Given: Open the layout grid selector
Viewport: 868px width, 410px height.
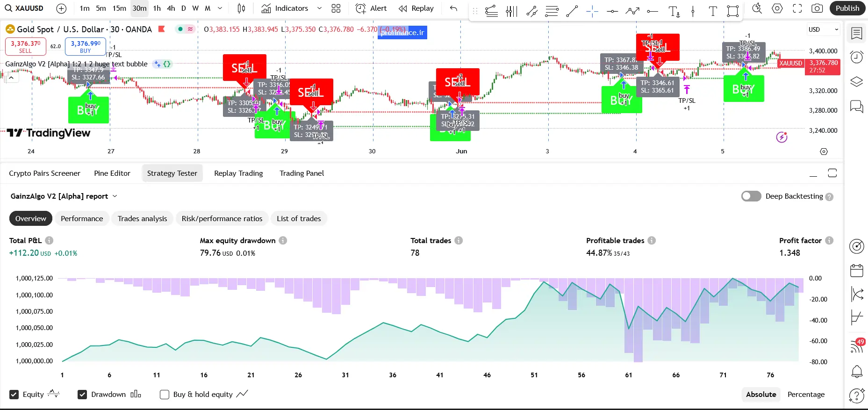Looking at the screenshot, I should pos(336,8).
